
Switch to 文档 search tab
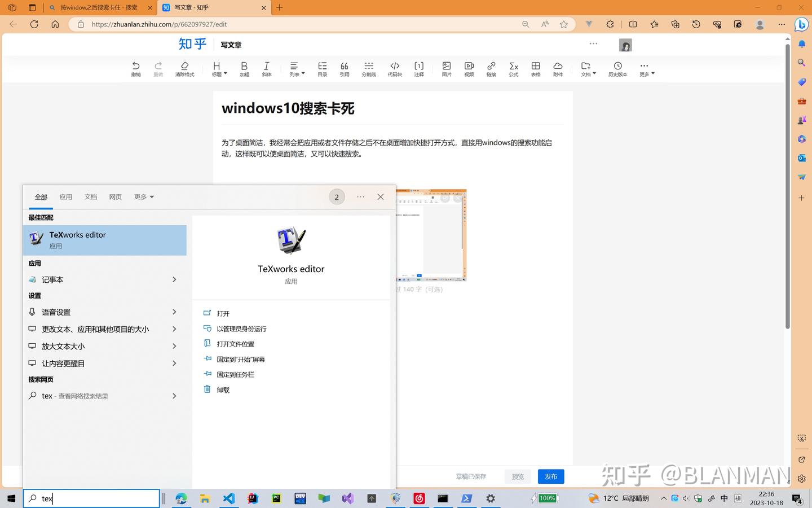click(91, 197)
